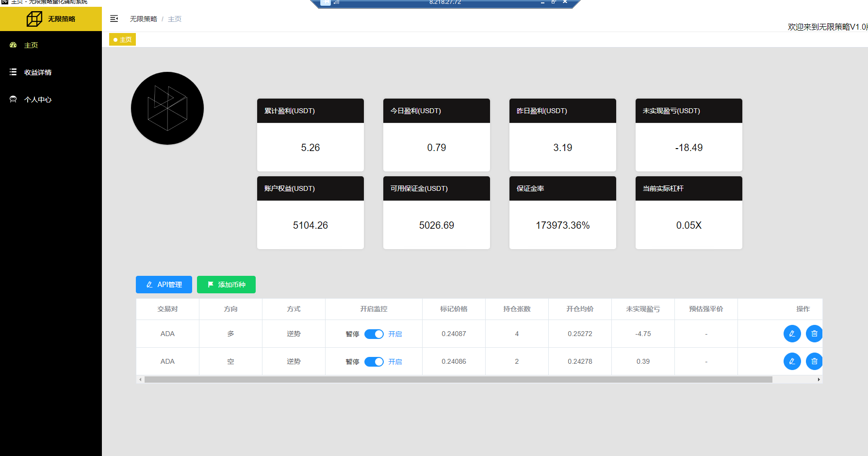Click unrealized PnL -4.75 cell
Screen dimensions: 868x456
click(643, 334)
